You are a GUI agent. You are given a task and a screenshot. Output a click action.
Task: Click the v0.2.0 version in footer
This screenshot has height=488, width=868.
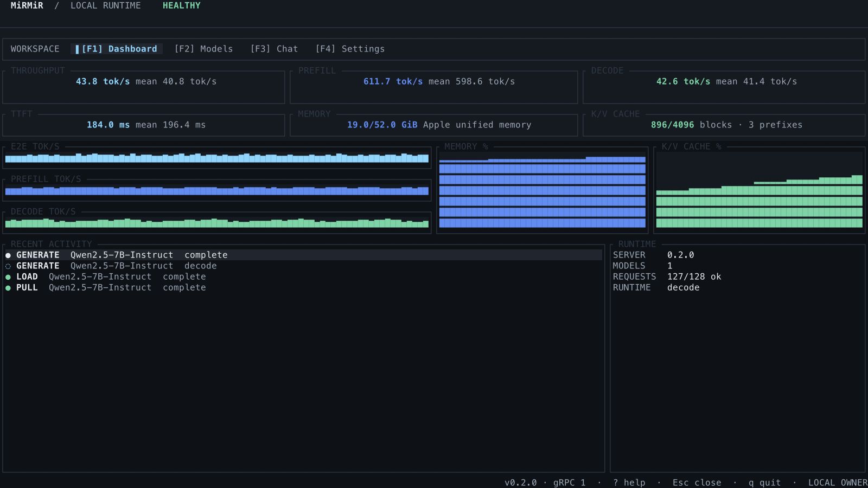click(x=521, y=483)
